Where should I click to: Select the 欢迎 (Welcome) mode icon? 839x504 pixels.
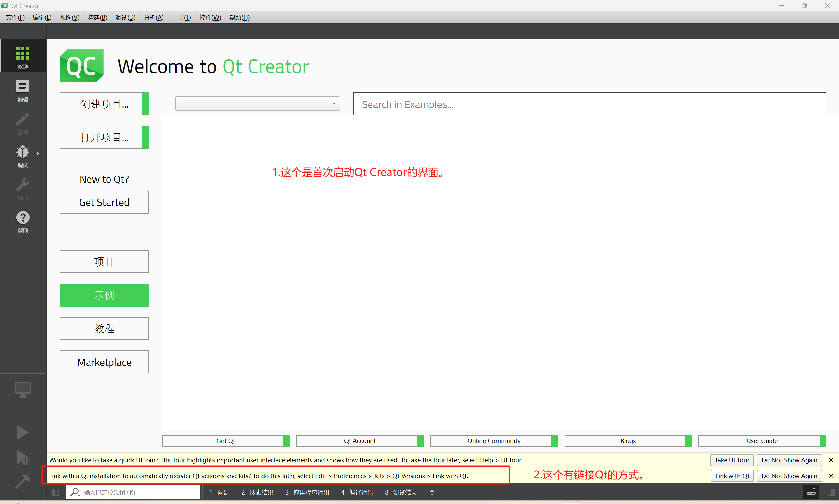[23, 56]
